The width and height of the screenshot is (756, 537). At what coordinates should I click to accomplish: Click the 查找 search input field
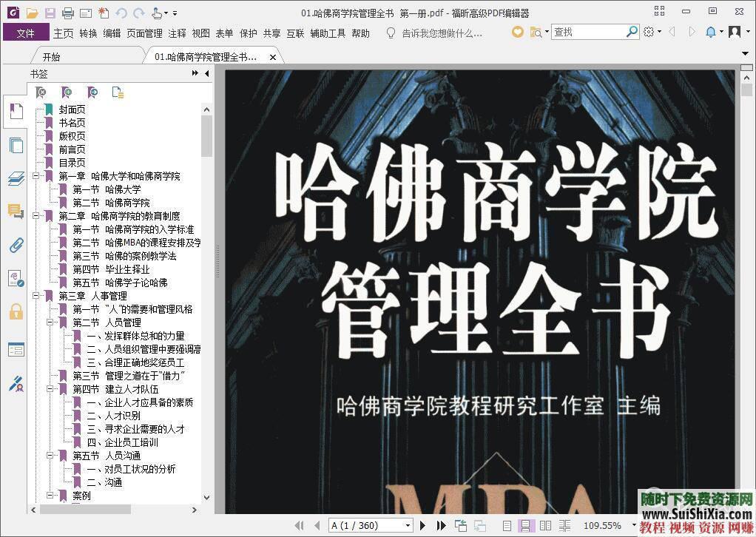(588, 32)
